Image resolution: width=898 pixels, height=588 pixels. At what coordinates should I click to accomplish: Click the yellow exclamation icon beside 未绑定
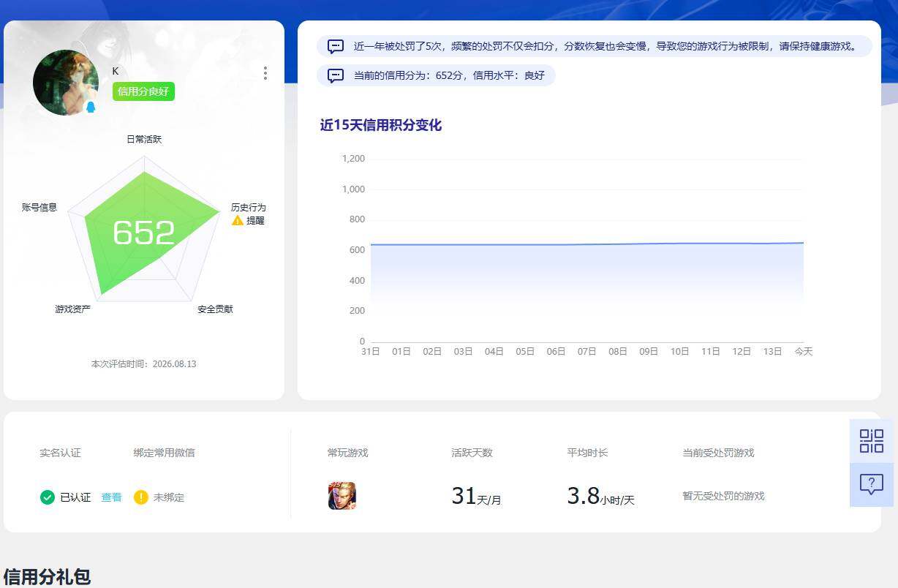[141, 497]
